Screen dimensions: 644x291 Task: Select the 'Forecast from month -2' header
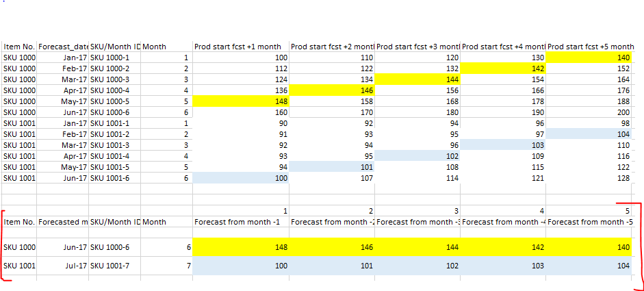[x=332, y=222]
